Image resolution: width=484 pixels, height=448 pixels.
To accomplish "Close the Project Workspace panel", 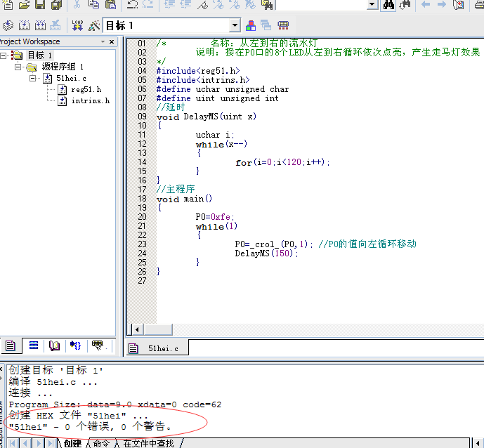I will [112, 41].
